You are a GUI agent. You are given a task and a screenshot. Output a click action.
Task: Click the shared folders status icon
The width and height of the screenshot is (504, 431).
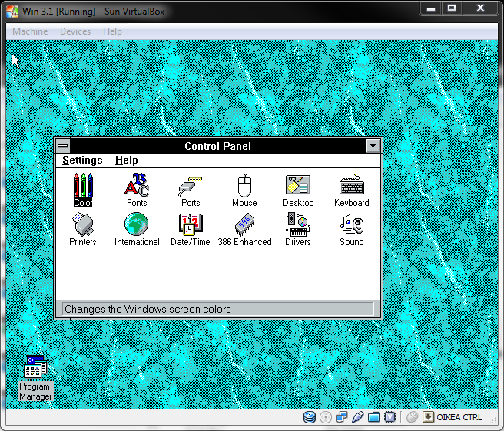(x=373, y=417)
